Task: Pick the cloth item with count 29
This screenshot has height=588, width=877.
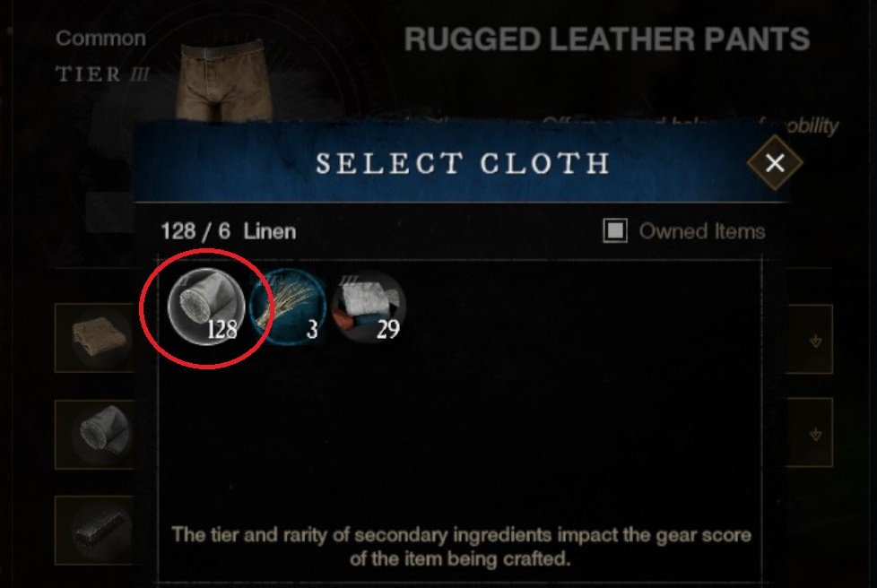Action: point(369,307)
